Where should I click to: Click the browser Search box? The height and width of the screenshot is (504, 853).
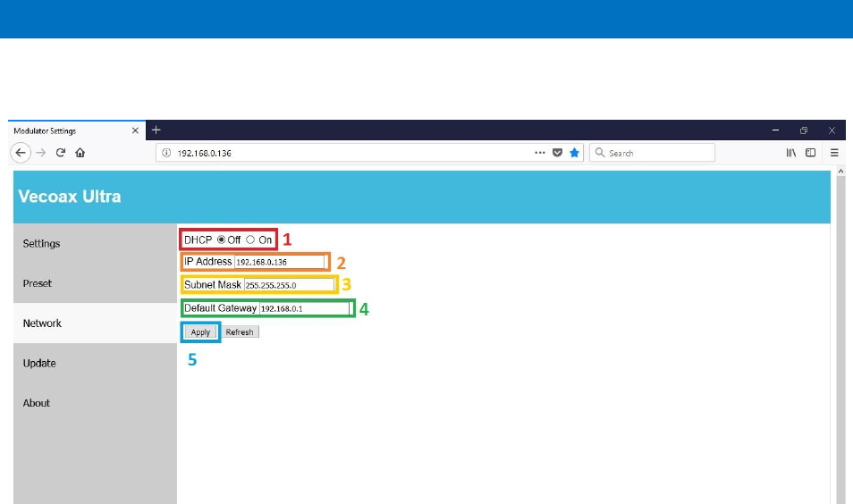point(652,153)
